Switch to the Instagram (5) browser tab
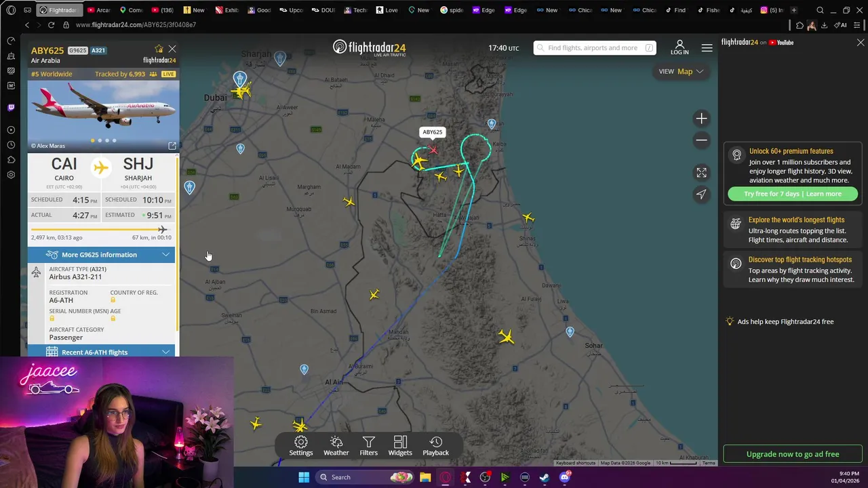The width and height of the screenshot is (868, 488). click(772, 10)
